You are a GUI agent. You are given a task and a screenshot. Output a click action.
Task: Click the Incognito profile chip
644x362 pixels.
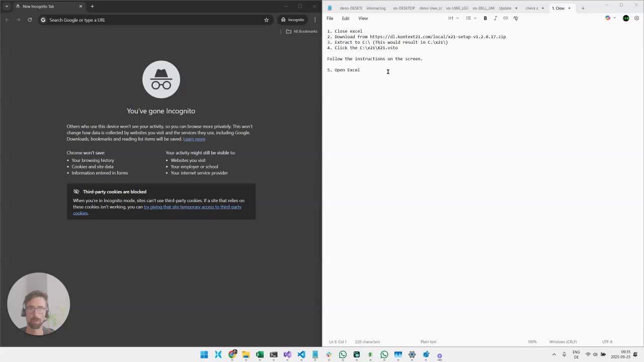292,20
